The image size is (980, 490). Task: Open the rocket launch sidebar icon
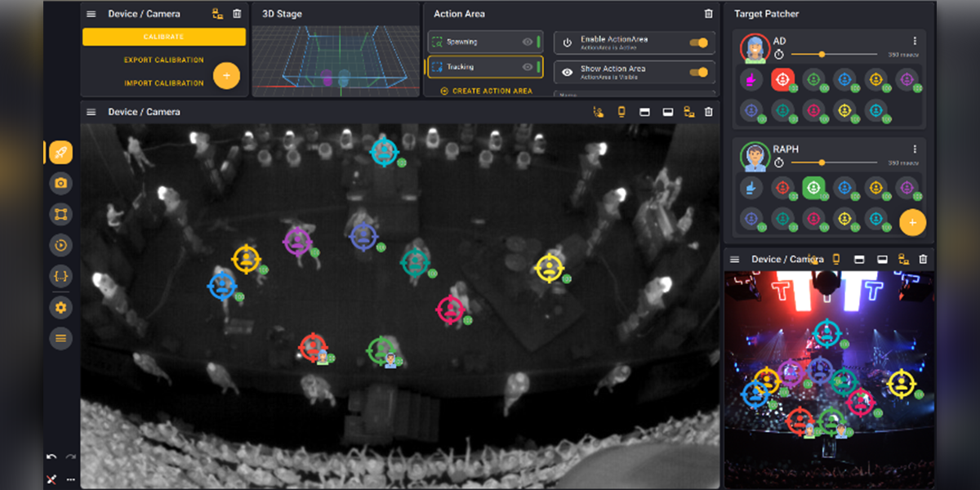(x=60, y=153)
